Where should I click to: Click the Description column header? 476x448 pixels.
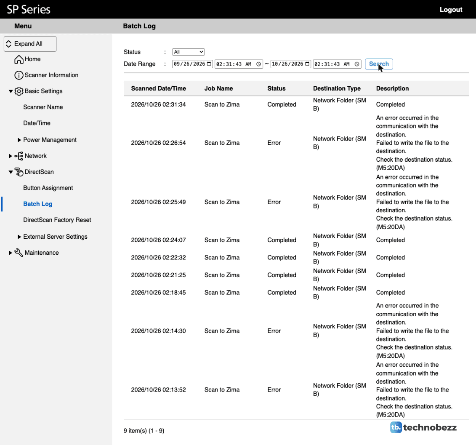[x=393, y=88]
